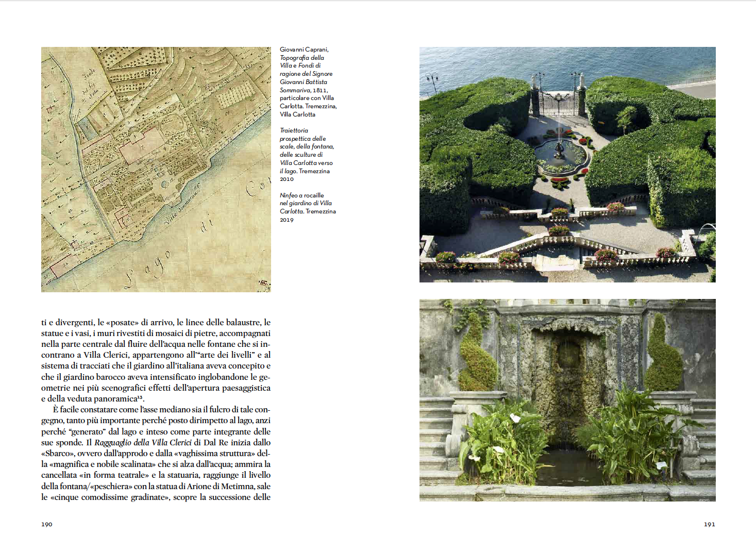
Task: Click caption line "Giovanni Battista"
Action: pyautogui.click(x=304, y=82)
